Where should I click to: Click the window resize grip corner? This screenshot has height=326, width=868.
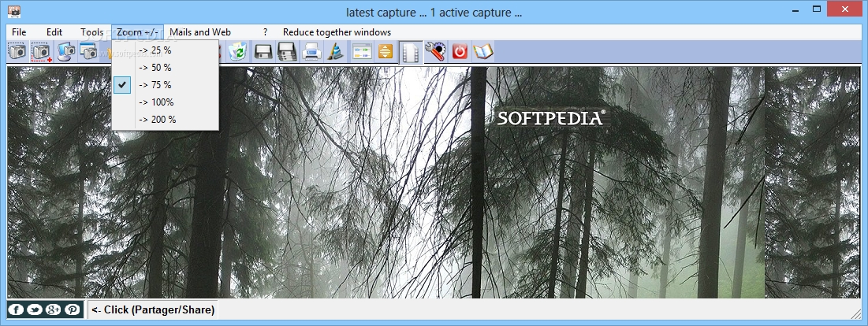855,313
